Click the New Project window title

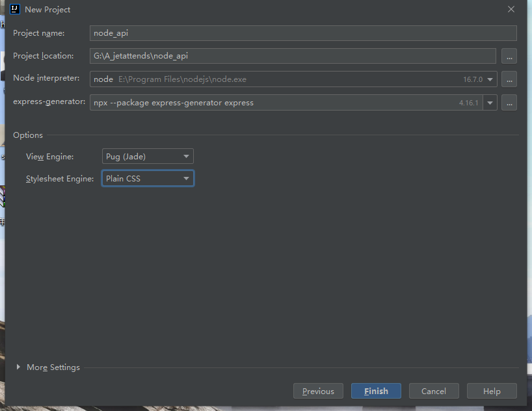pos(47,10)
